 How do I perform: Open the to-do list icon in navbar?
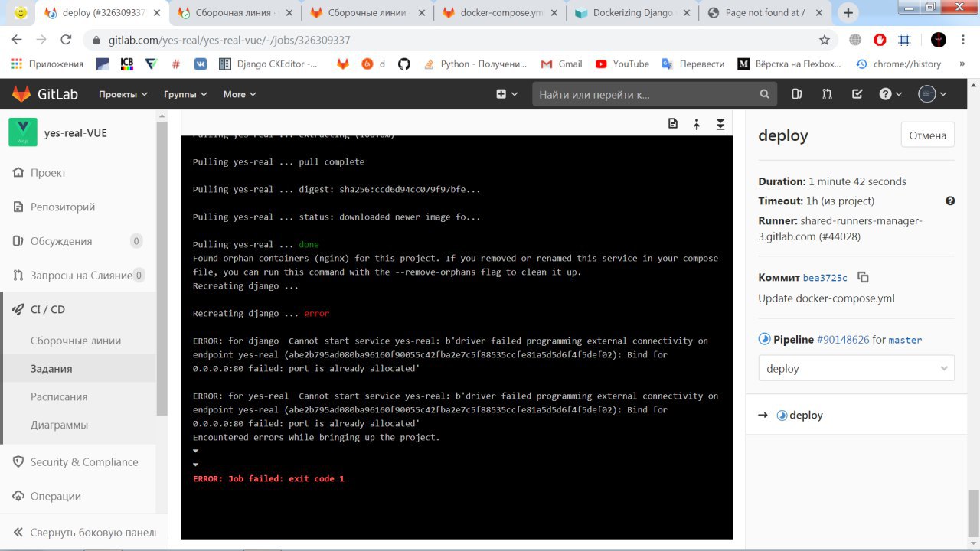[857, 94]
